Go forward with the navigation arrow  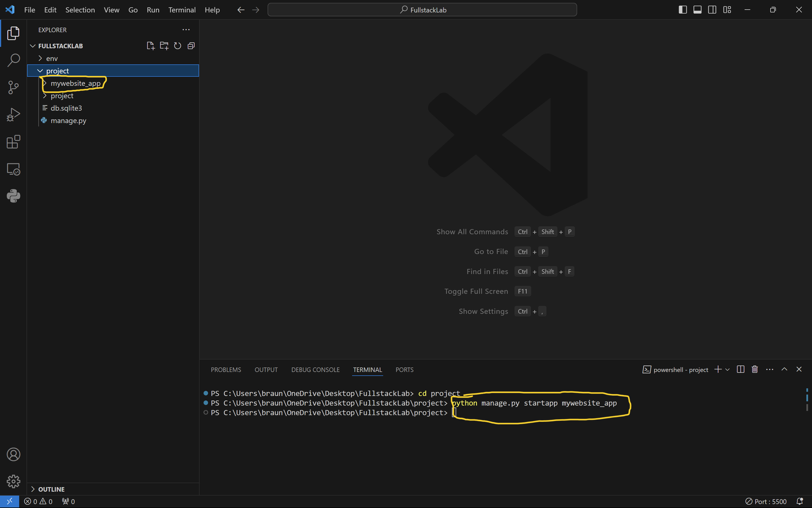[x=256, y=10]
